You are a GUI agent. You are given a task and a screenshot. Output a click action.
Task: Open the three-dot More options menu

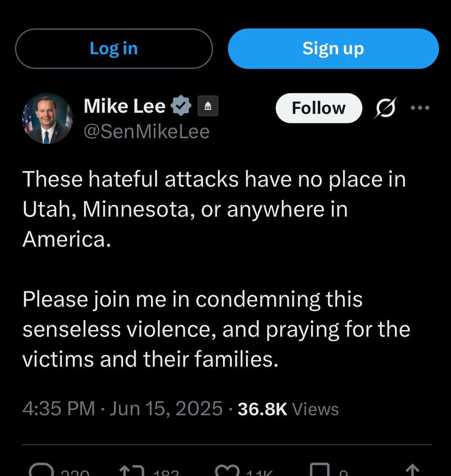pos(420,108)
